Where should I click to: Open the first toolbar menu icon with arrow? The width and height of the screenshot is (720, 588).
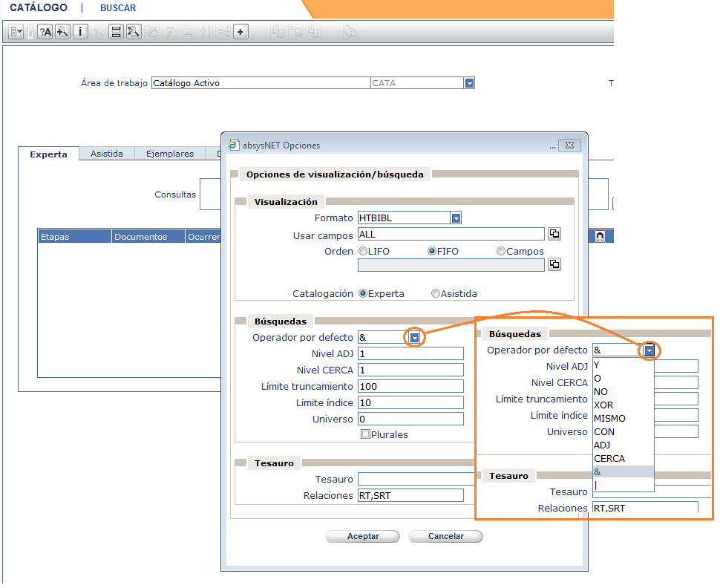(x=16, y=32)
